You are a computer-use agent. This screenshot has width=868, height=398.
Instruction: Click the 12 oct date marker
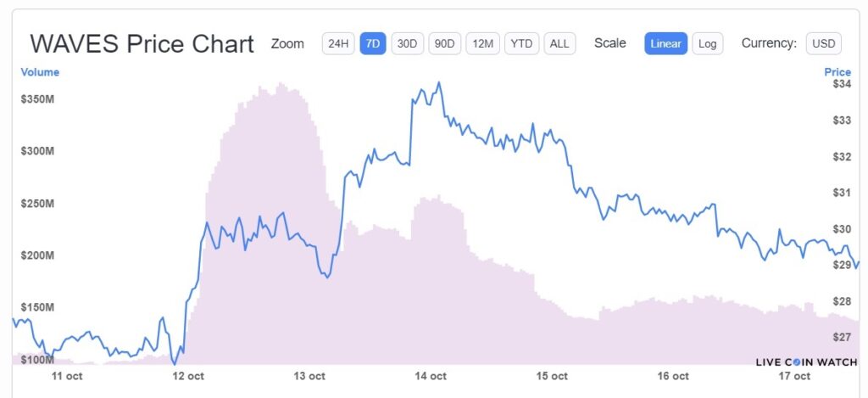pos(188,377)
